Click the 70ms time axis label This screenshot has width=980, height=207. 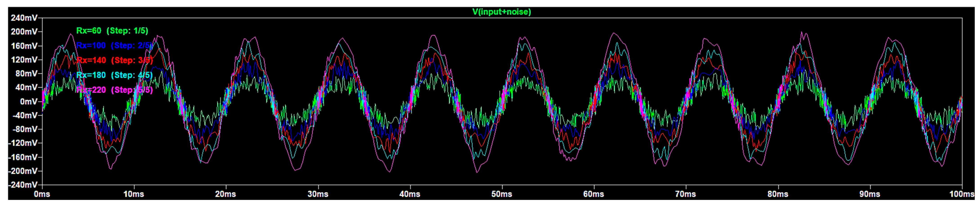(x=686, y=194)
